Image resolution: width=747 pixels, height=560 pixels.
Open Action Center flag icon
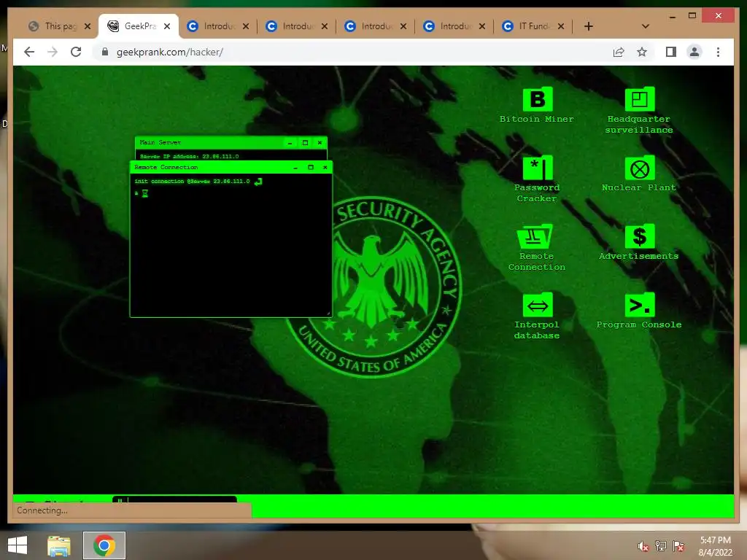pyautogui.click(x=678, y=546)
